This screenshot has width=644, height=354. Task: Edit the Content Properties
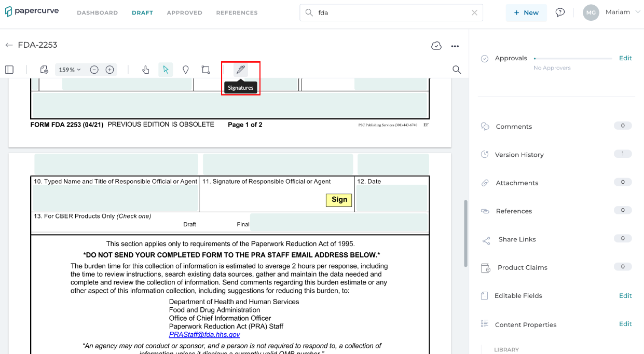625,324
